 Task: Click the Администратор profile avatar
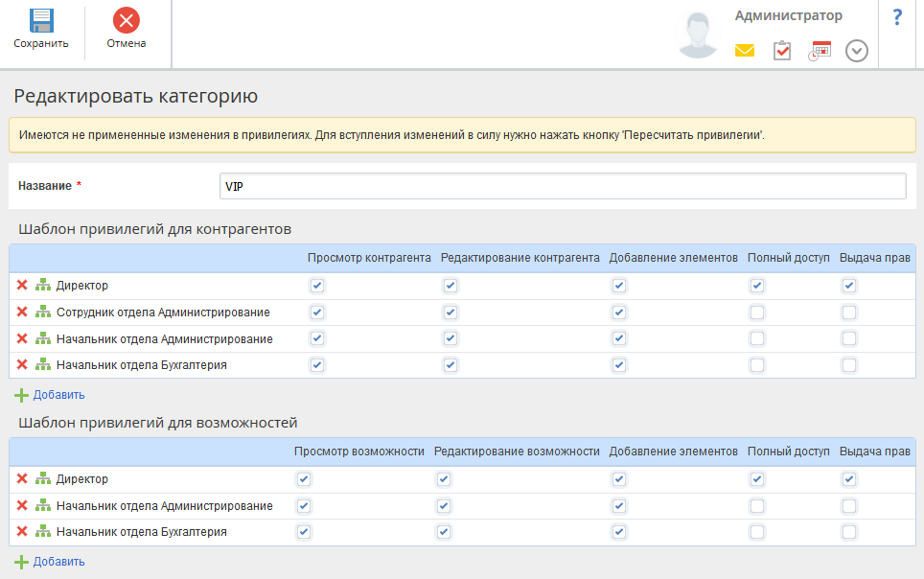coord(698,33)
